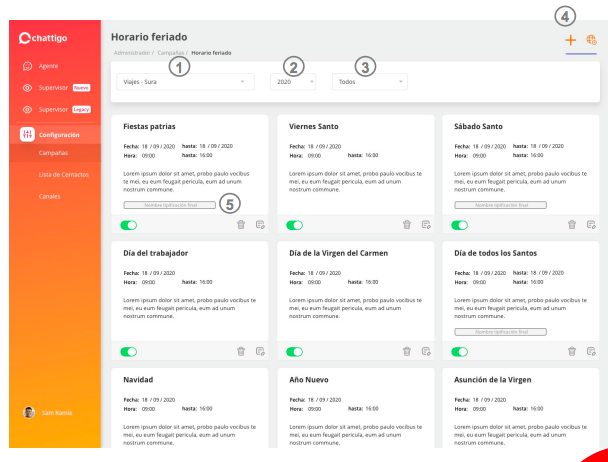Expand the Todos filter dropdown

[x=369, y=81]
